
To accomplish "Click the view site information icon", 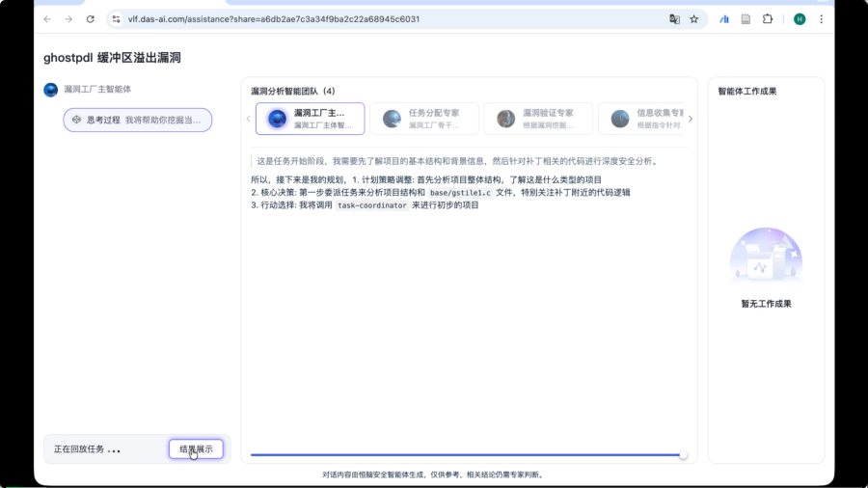I will tap(116, 19).
